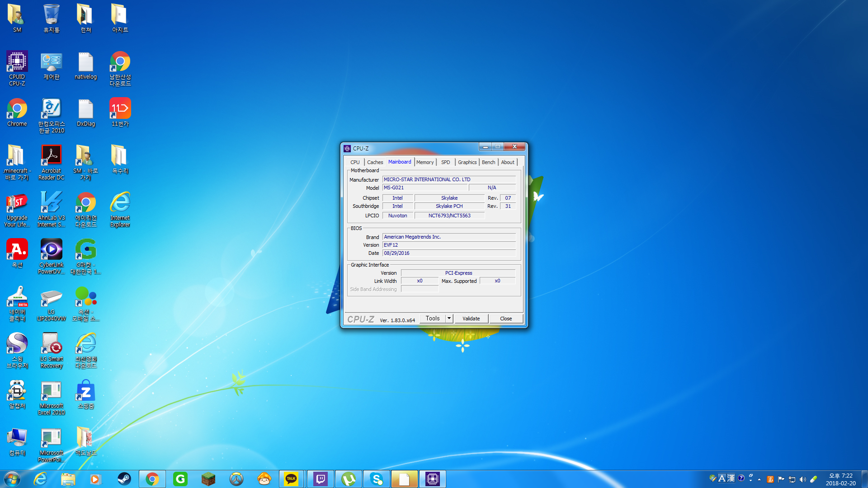Click the Tools button in CPU-Z
This screenshot has height=488, width=868.
point(433,319)
